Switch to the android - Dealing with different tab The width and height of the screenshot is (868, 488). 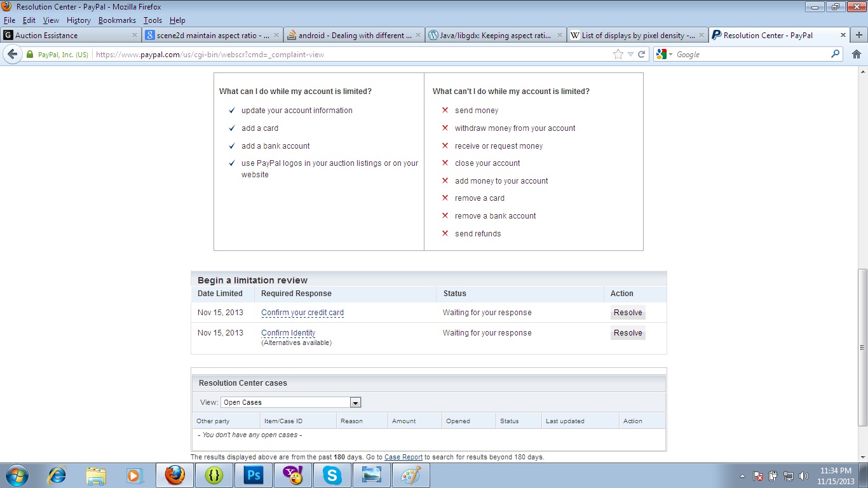pyautogui.click(x=354, y=36)
